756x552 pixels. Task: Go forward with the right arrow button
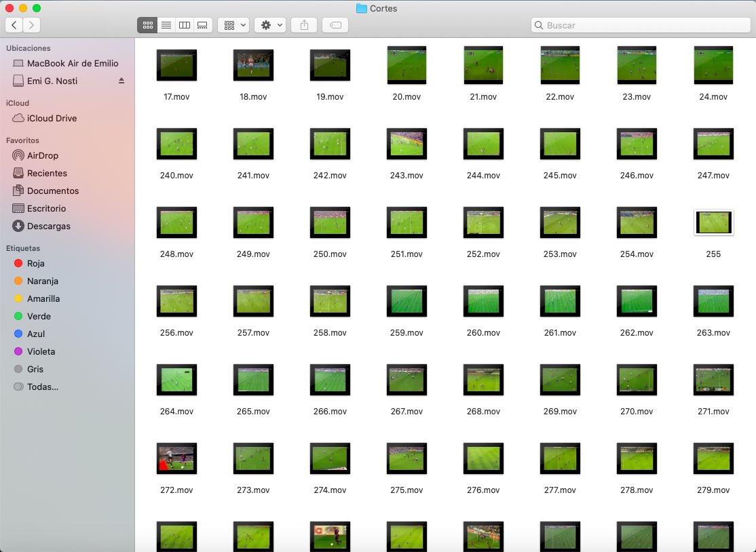(x=32, y=25)
